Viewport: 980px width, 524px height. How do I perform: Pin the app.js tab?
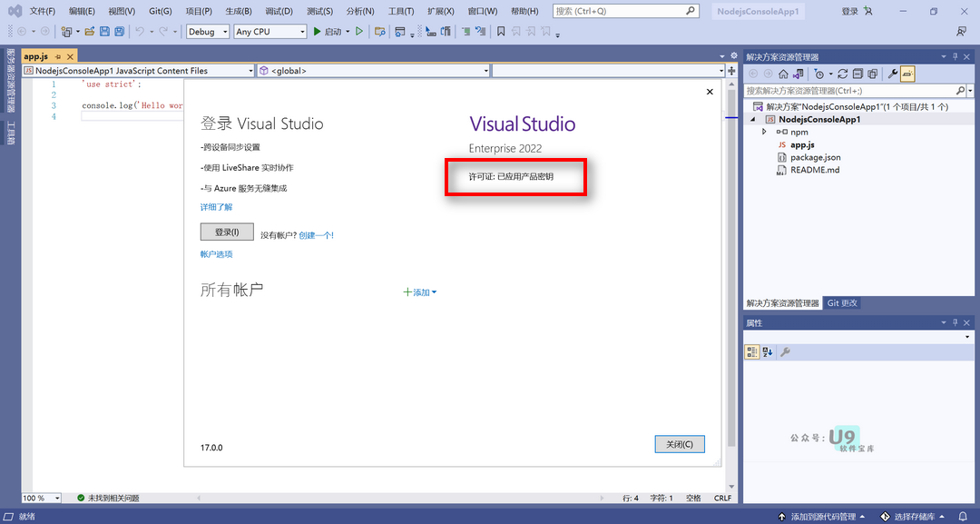coord(57,56)
